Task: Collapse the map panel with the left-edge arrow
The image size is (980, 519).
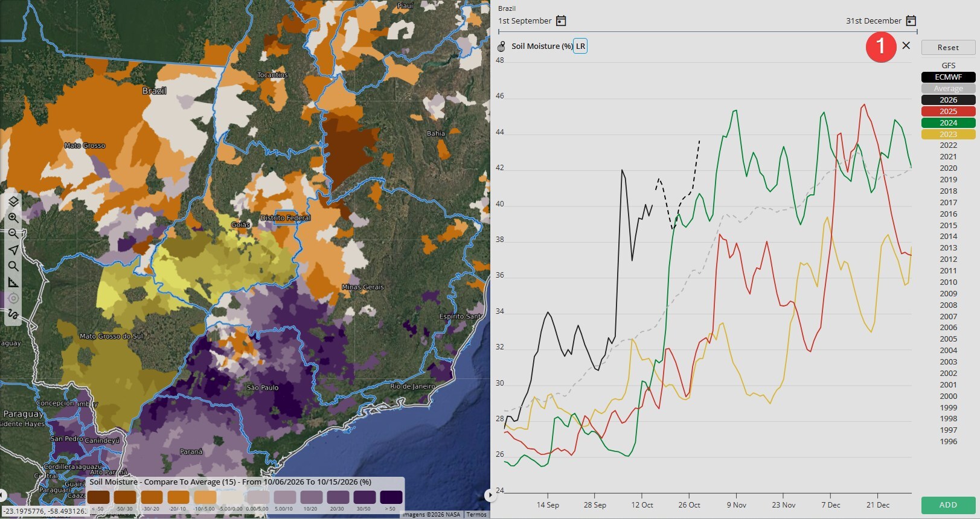Action: (x=3, y=495)
